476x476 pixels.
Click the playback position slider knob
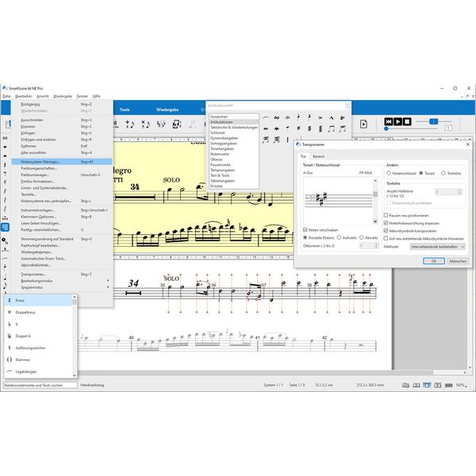386,129
